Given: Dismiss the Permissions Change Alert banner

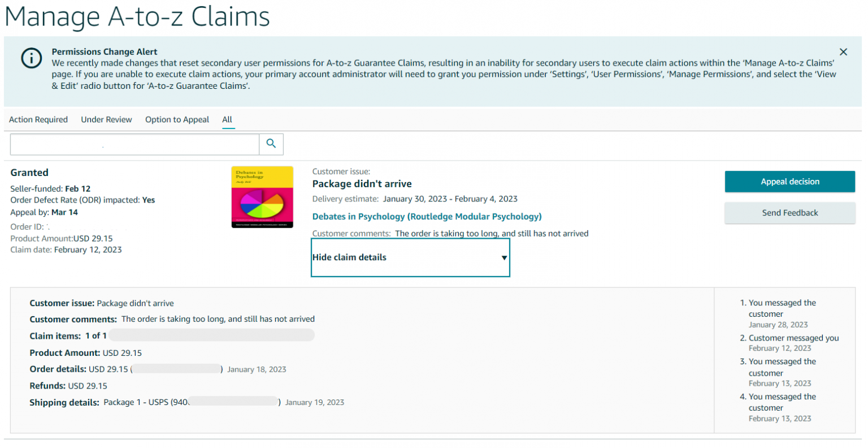Looking at the screenshot, I should (843, 52).
